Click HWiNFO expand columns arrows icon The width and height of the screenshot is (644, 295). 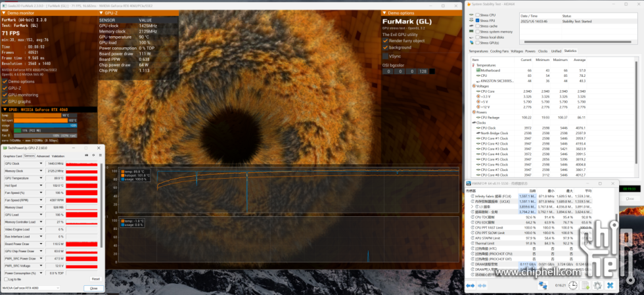click(471, 285)
